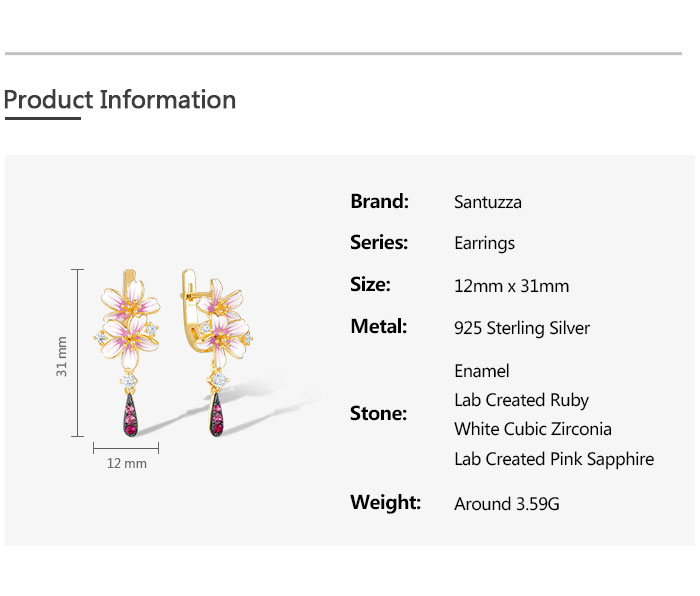Click the Series label
Viewport: 700px width, 596px height.
tap(379, 242)
